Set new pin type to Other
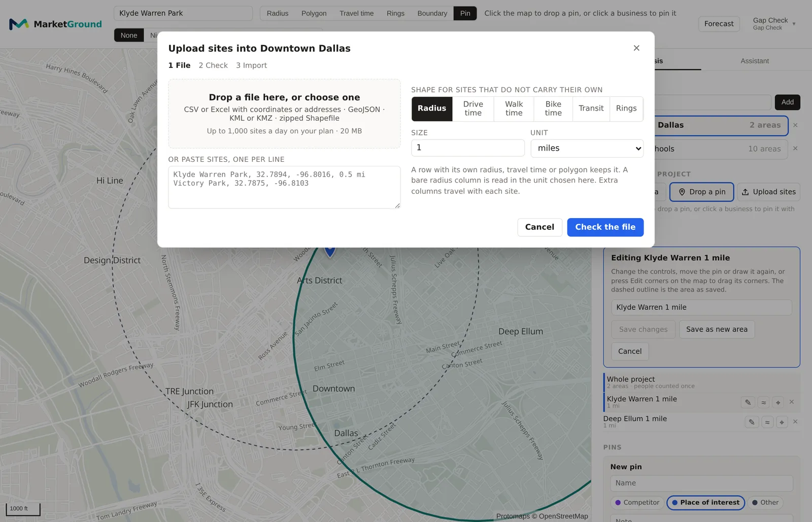The image size is (812, 522). (765, 503)
